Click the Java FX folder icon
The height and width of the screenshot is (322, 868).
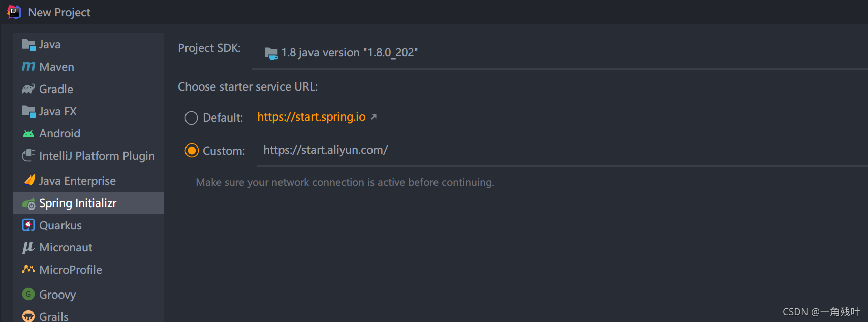coord(28,111)
